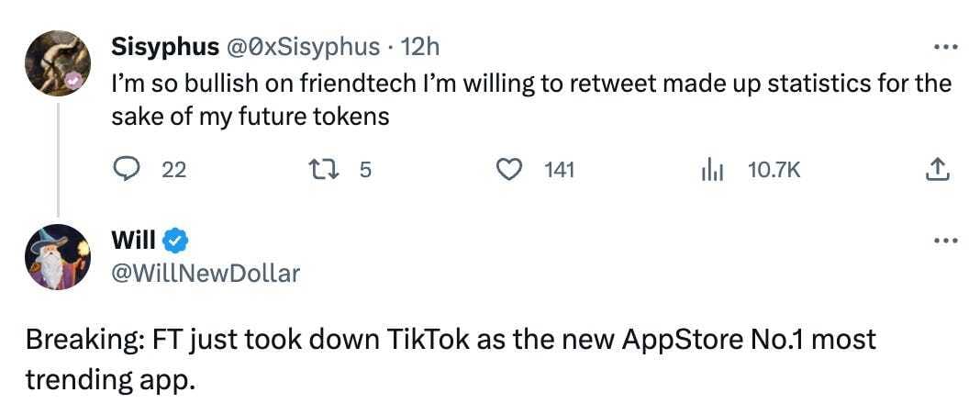Go to the @WillNewDollar handle
Image resolution: width=980 pixels, height=415 pixels.
point(206,273)
